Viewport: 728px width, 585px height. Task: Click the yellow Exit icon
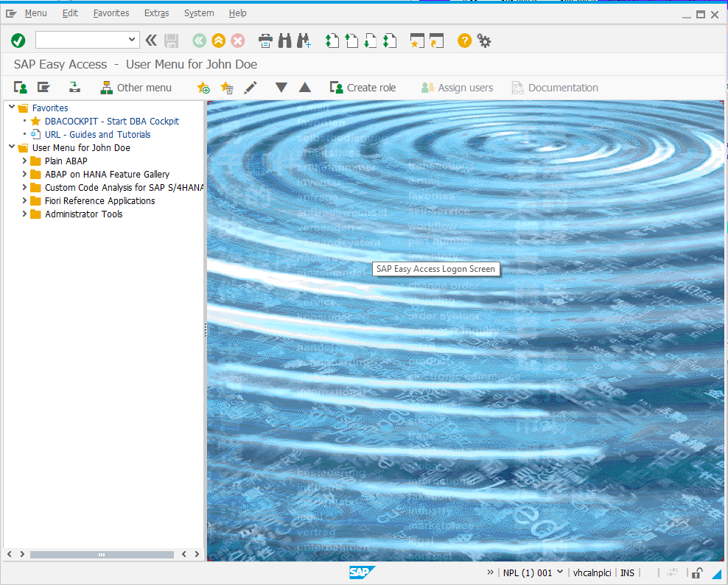tap(219, 41)
